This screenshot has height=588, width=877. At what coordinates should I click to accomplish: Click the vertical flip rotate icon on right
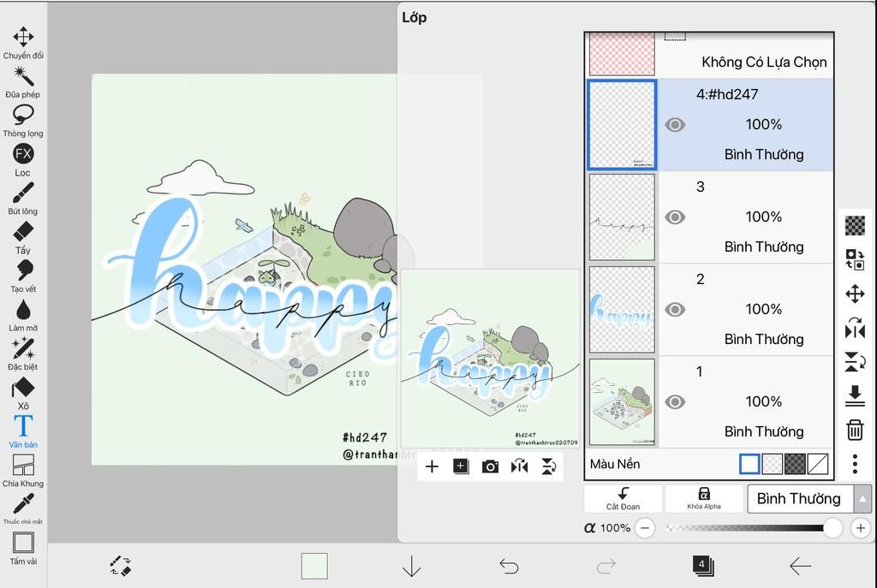855,362
